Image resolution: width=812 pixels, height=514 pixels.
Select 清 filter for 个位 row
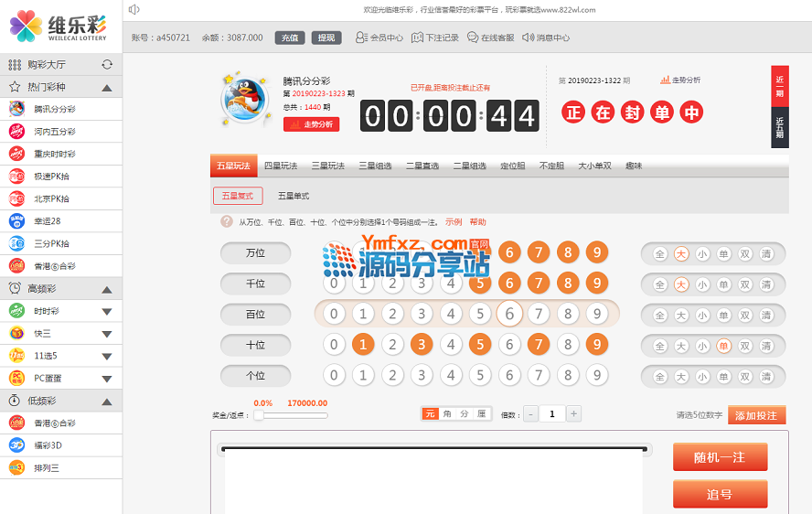coord(766,377)
